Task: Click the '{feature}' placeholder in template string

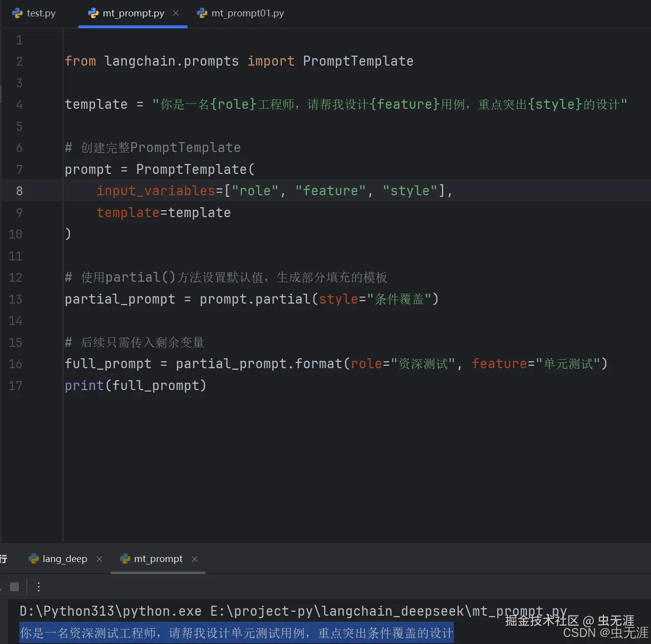Action: pyautogui.click(x=405, y=104)
